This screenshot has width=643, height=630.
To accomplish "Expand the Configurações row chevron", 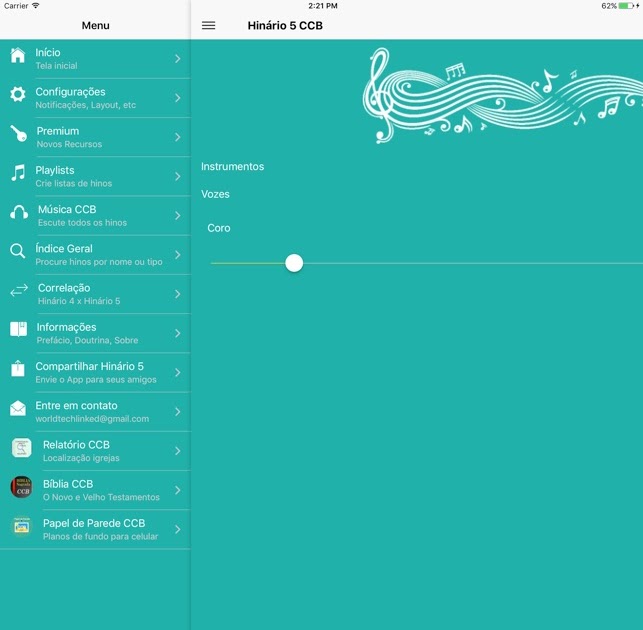I will pos(178,98).
